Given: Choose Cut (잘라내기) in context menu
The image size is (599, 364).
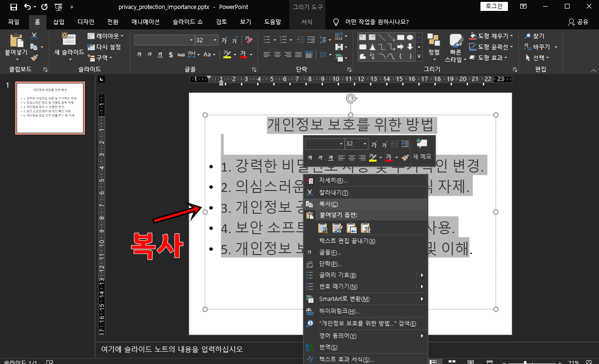Looking at the screenshot, I should (366, 193).
